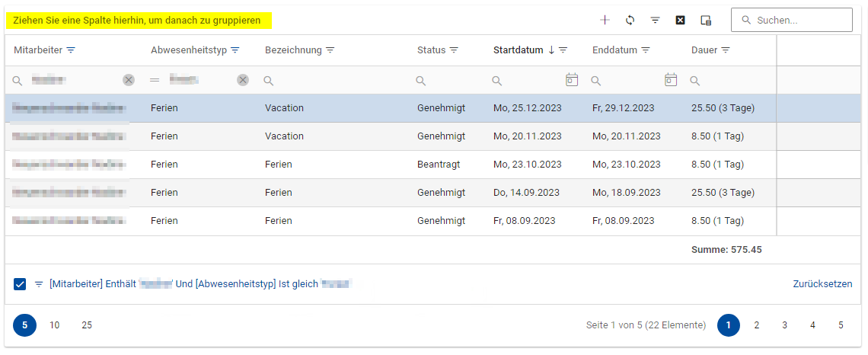Clear the Mitarbeiter filter value
Screen dimensions: 868x355
129,80
